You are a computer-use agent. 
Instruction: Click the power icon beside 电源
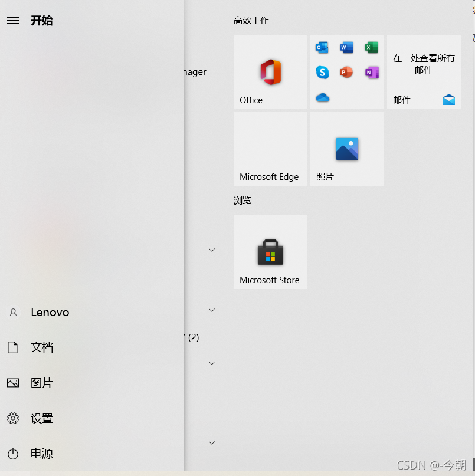[13, 454]
